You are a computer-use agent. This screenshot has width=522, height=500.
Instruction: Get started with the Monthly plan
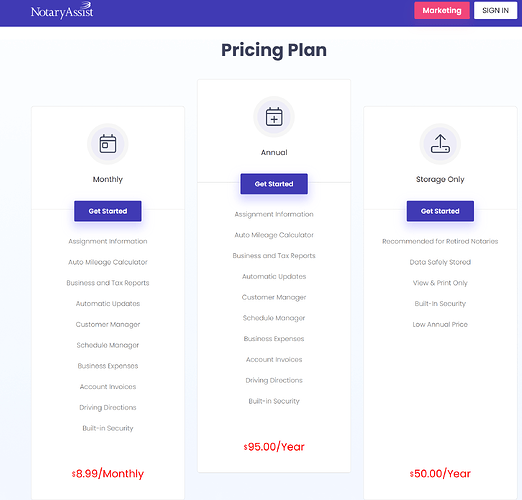[108, 211]
